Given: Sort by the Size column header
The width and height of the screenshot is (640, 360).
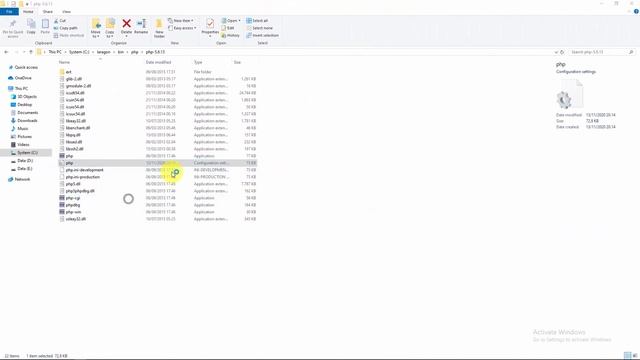Looking at the screenshot, I should coord(237,62).
